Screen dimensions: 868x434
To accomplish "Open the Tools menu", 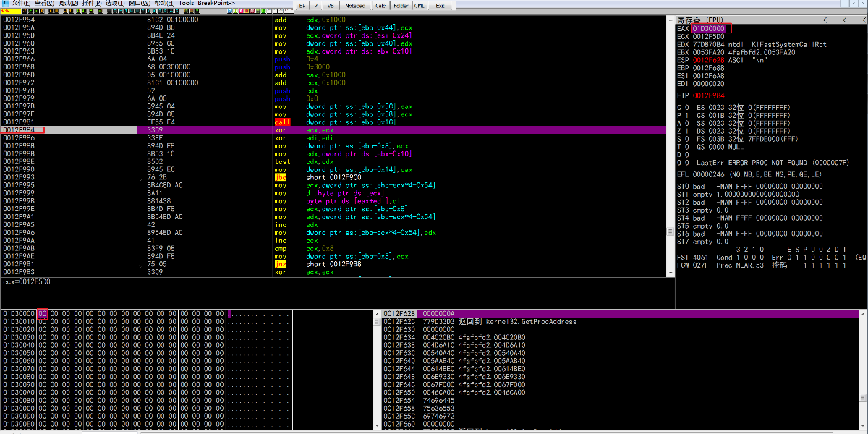I will [x=187, y=4].
